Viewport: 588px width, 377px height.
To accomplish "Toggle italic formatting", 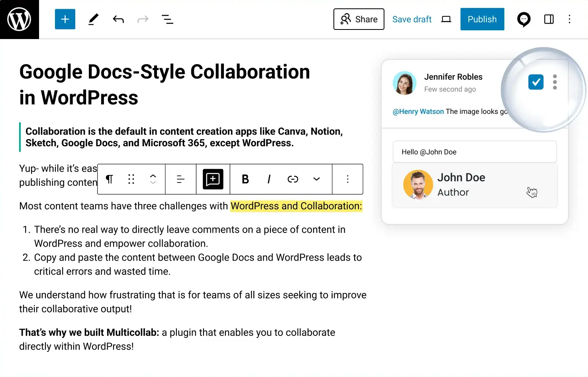I will pyautogui.click(x=269, y=179).
